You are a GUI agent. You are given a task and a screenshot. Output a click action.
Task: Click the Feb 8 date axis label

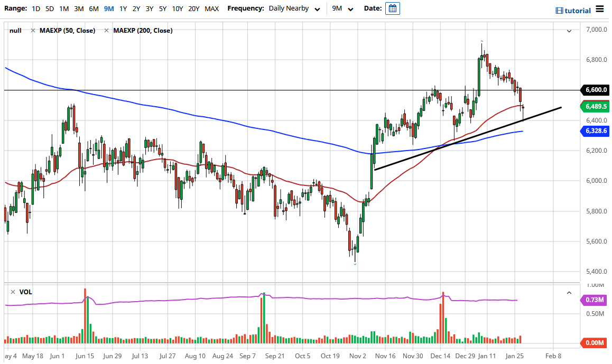pyautogui.click(x=553, y=356)
